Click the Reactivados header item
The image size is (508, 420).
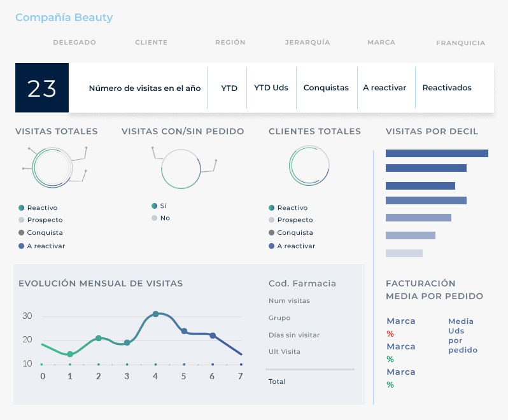pos(447,88)
